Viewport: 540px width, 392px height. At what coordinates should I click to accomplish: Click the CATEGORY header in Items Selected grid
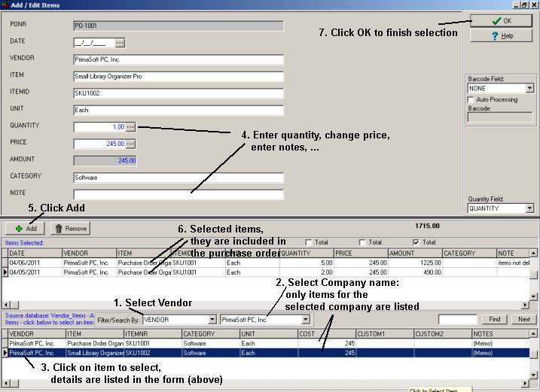469,254
